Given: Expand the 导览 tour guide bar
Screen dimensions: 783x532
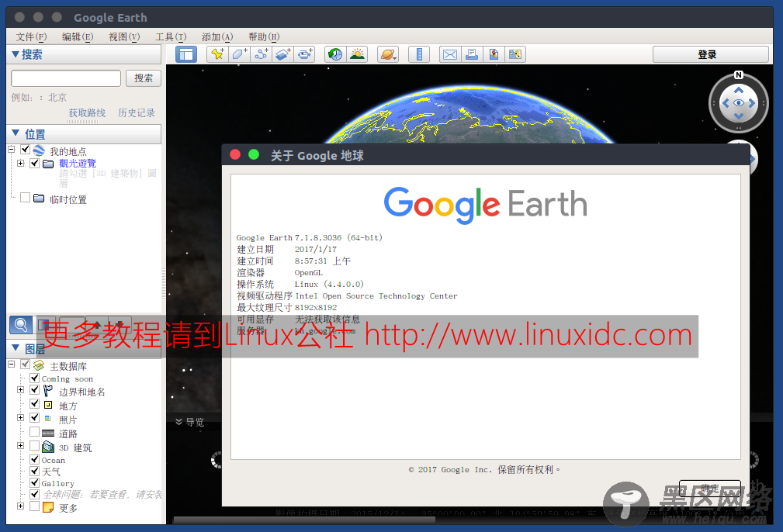Looking at the screenshot, I should [190, 422].
